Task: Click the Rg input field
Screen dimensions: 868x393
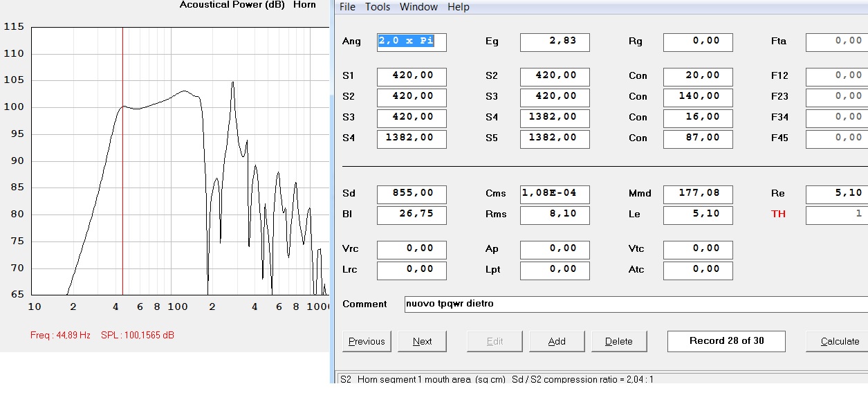Action: [698, 42]
